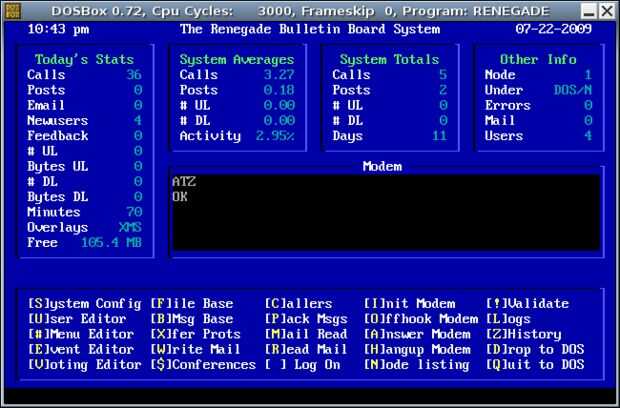This screenshot has width=620, height=408.
Task: Open the [V]oting Editor option
Action: [84, 365]
